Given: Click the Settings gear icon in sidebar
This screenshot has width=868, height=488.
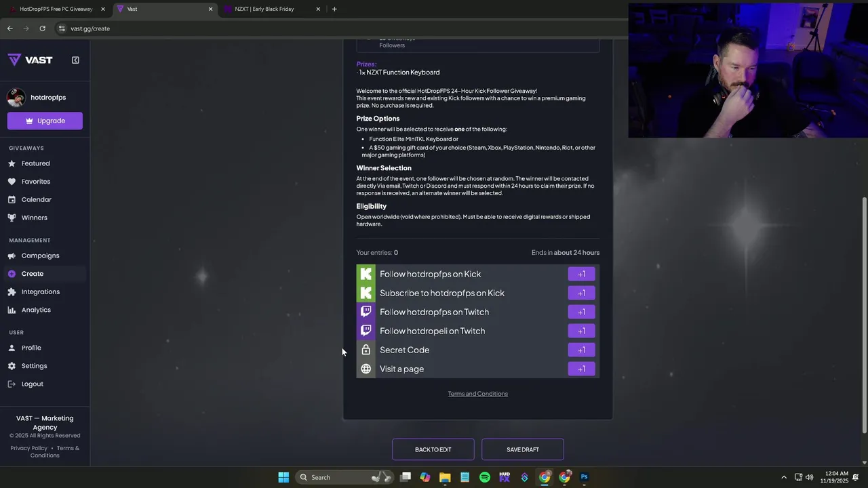Looking at the screenshot, I should coord(12,366).
